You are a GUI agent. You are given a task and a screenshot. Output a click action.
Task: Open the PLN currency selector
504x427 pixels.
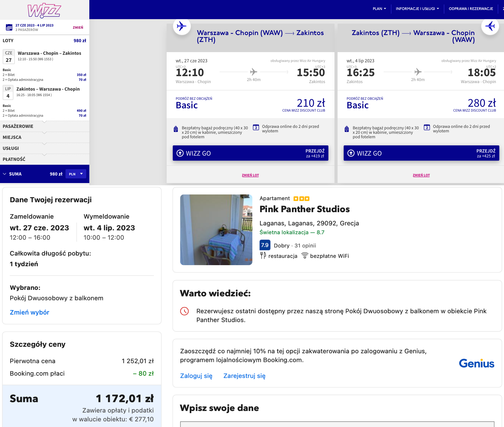coord(76,174)
